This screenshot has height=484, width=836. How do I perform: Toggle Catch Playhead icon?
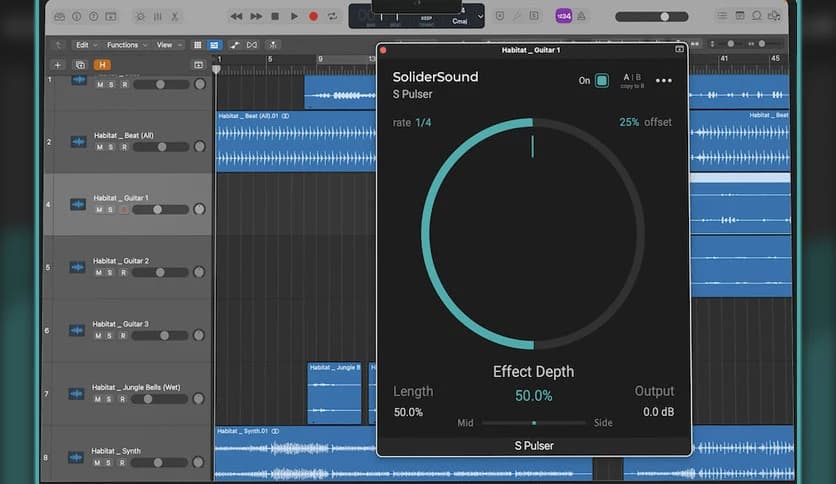click(273, 45)
